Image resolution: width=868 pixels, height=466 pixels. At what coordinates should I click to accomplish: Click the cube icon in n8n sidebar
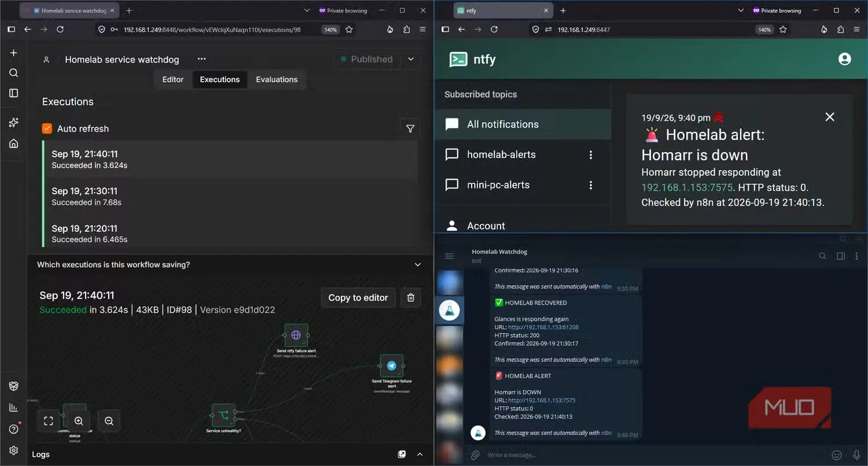pyautogui.click(x=14, y=386)
